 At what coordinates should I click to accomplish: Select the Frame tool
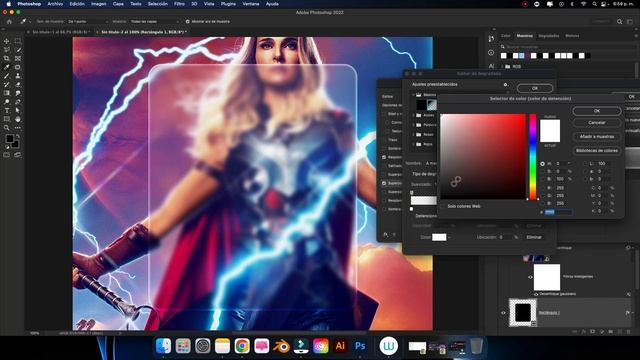[x=18, y=59]
